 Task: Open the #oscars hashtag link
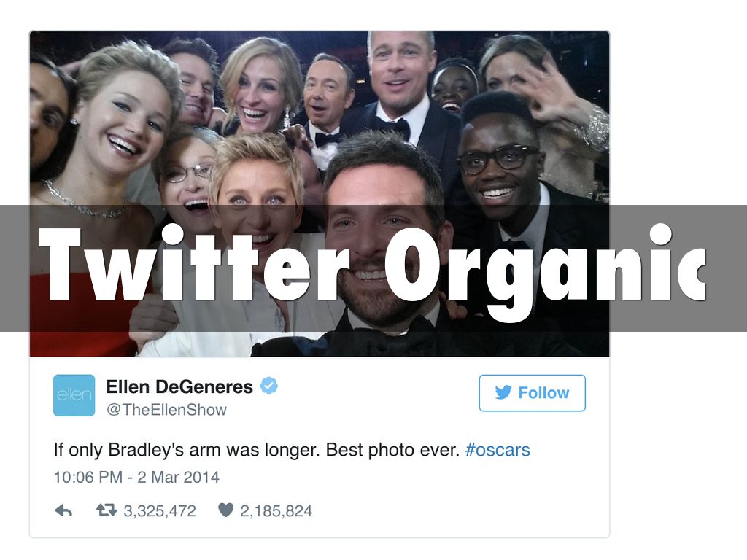498,450
